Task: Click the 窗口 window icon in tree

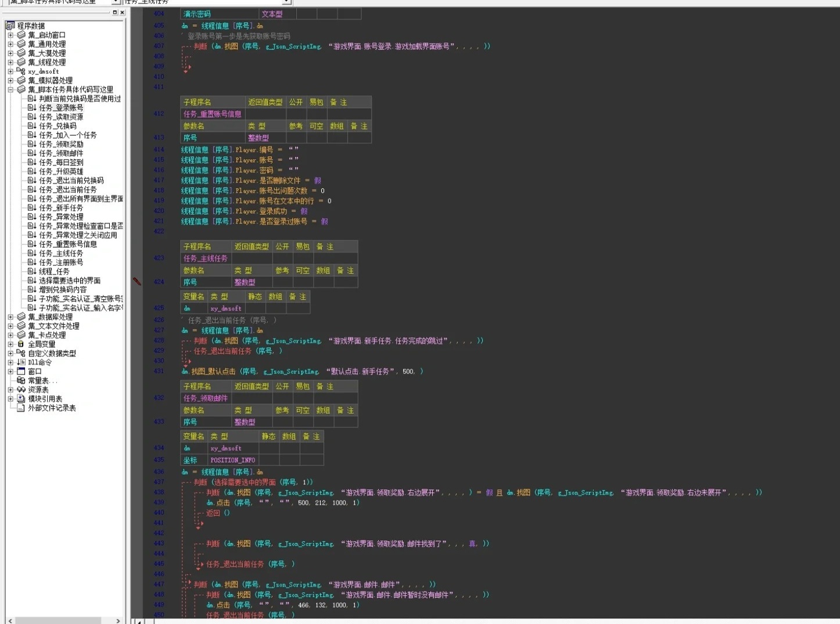Action: pyautogui.click(x=21, y=371)
